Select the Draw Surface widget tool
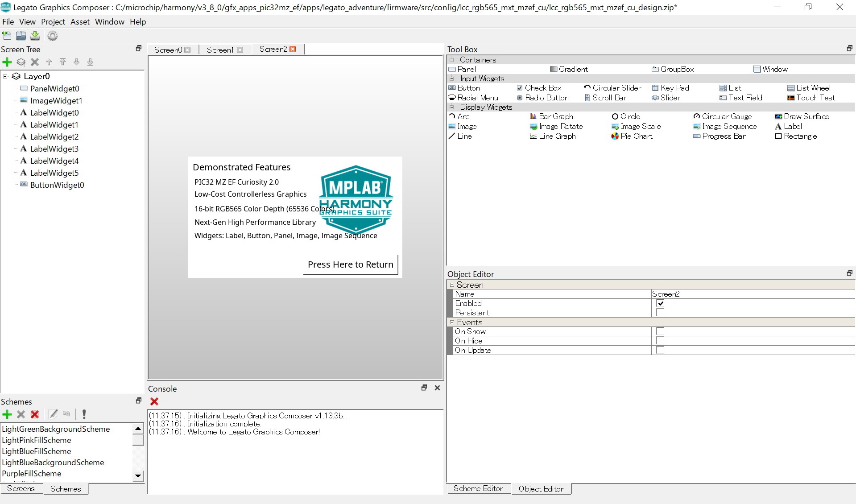 (802, 116)
